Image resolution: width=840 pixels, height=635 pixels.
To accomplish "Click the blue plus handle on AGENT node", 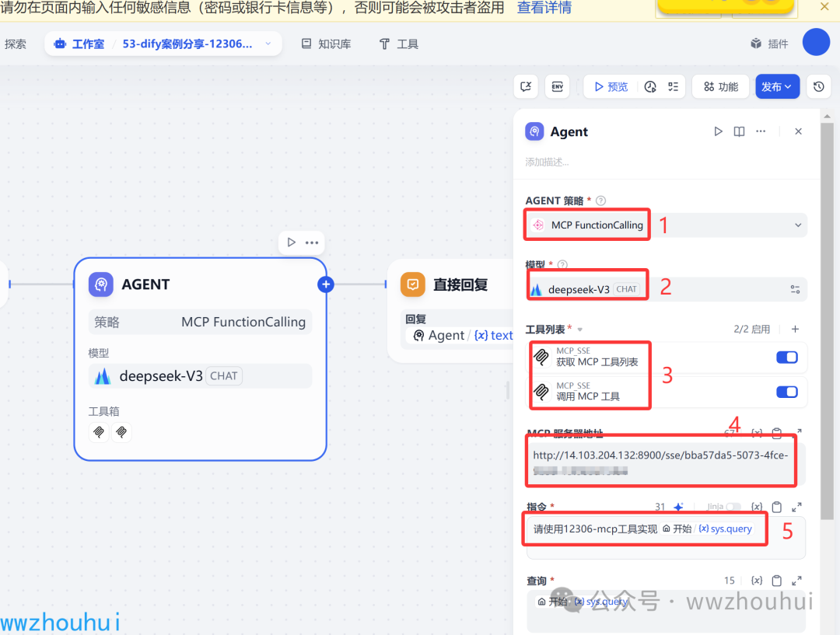I will click(326, 284).
